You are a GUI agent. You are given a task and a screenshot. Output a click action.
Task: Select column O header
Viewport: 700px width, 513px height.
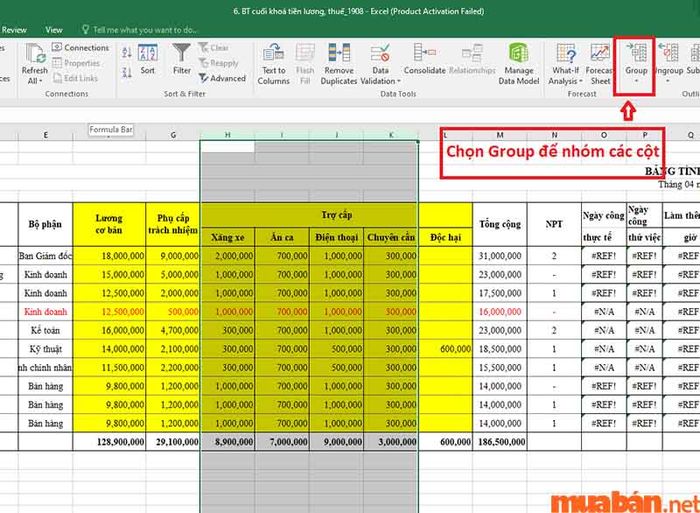[604, 135]
